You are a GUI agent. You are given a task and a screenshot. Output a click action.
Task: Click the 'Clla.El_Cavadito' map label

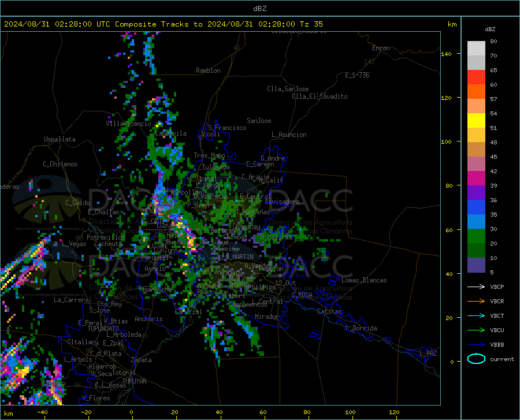pyautogui.click(x=320, y=96)
